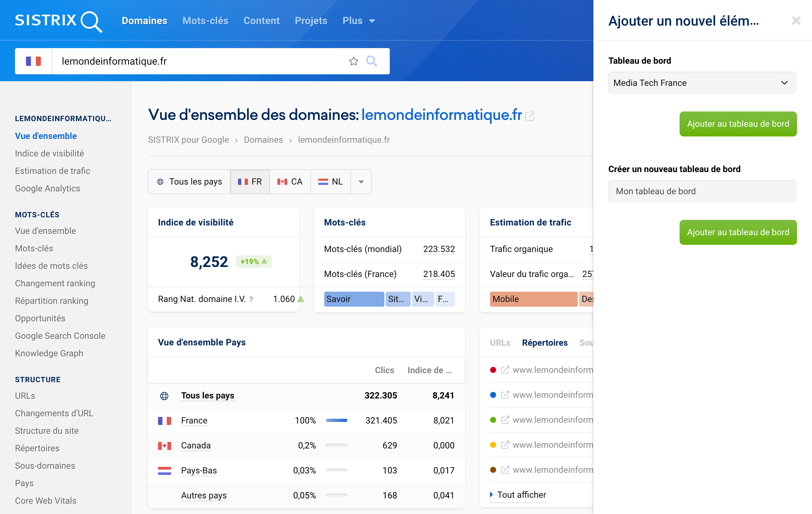Click Ajouter au tableau de bord below new dashboard field
The width and height of the screenshot is (812, 514).
coord(738,232)
